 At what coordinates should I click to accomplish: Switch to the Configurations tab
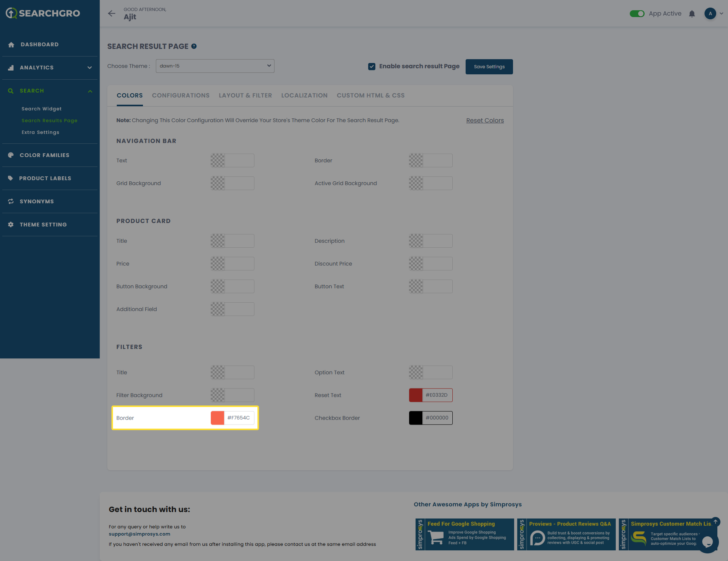[x=180, y=96]
